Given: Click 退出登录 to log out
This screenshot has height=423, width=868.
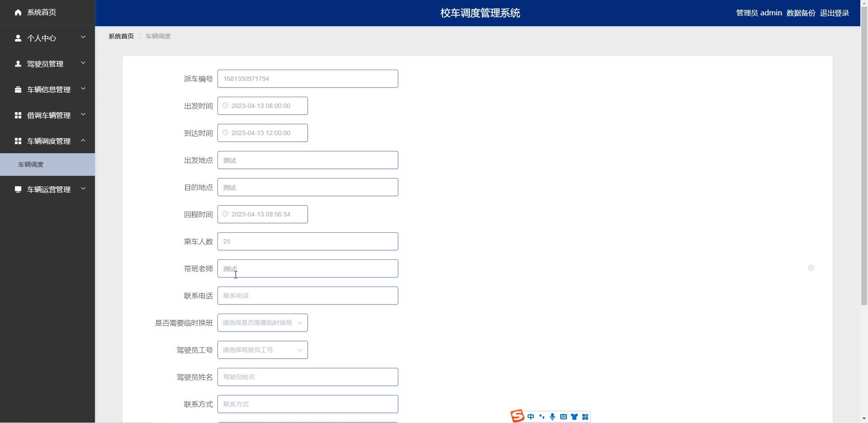Looking at the screenshot, I should click(835, 13).
